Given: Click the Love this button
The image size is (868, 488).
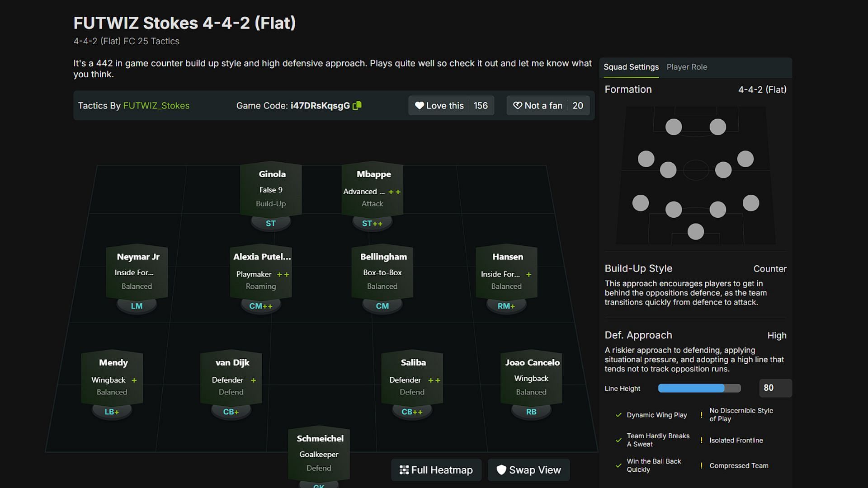Looking at the screenshot, I should point(451,105).
